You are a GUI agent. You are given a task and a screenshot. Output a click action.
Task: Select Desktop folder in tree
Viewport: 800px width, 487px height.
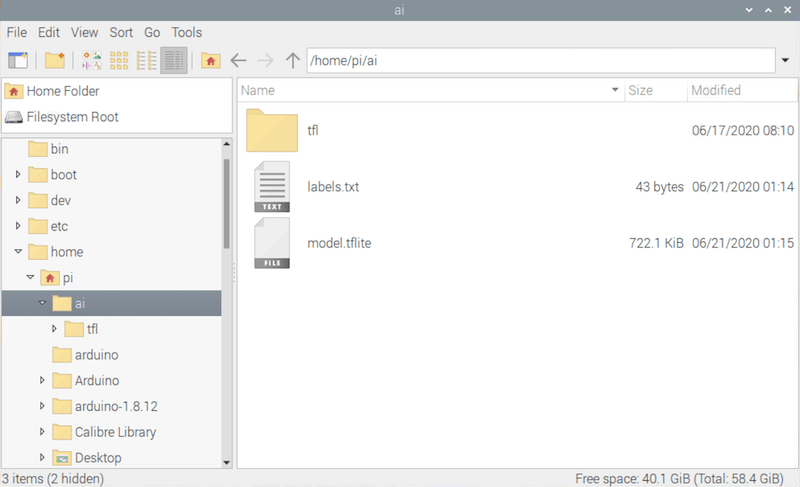[87, 458]
